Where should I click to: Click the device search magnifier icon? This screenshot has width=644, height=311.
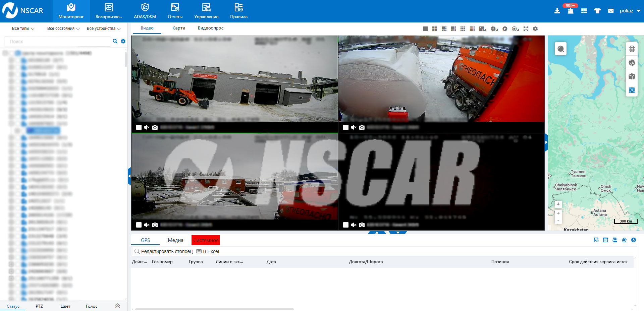coord(115,41)
